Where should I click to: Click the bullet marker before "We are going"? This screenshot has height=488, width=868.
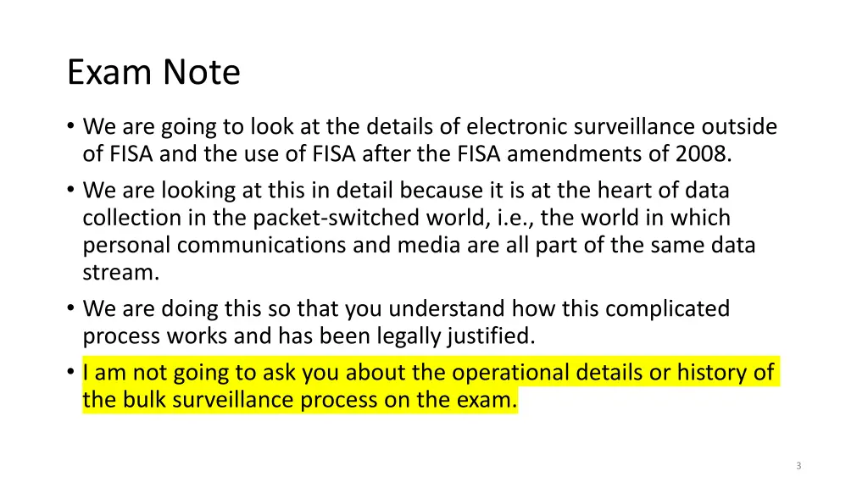click(71, 125)
